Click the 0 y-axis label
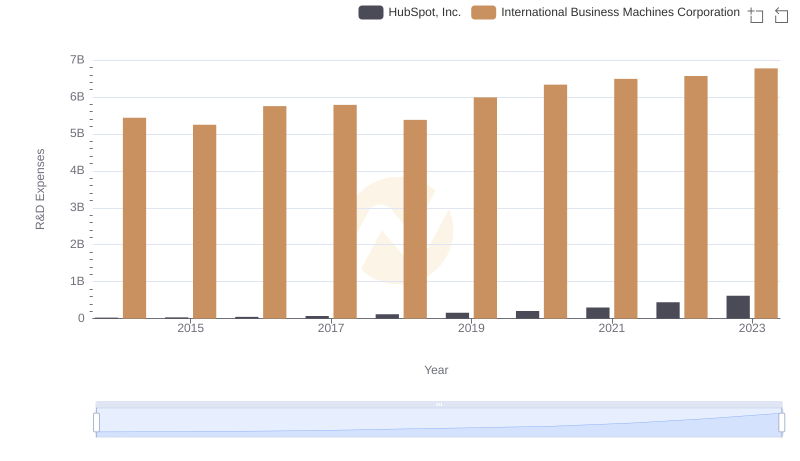 click(x=81, y=318)
